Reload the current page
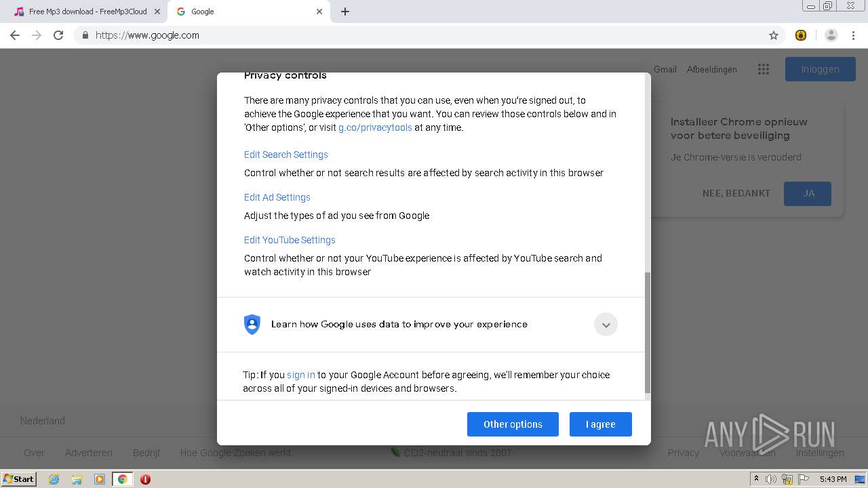 [x=58, y=35]
